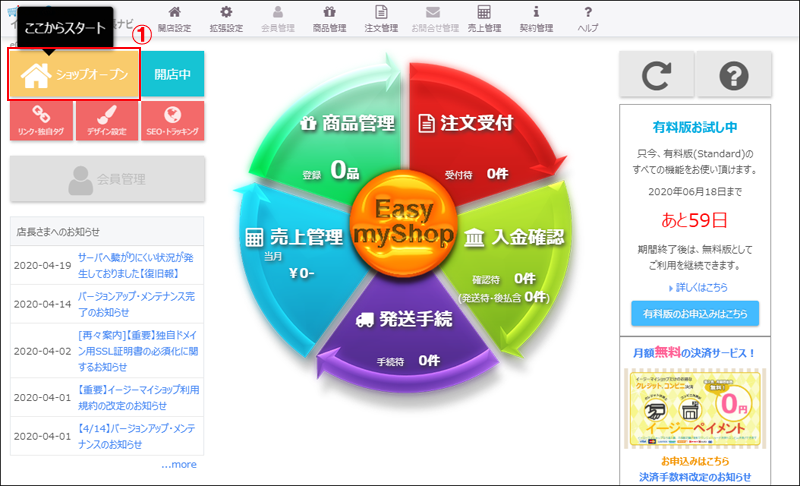The width and height of the screenshot is (800, 486).
Task: Open the 売上管理 calculator menu
Action: 484,19
